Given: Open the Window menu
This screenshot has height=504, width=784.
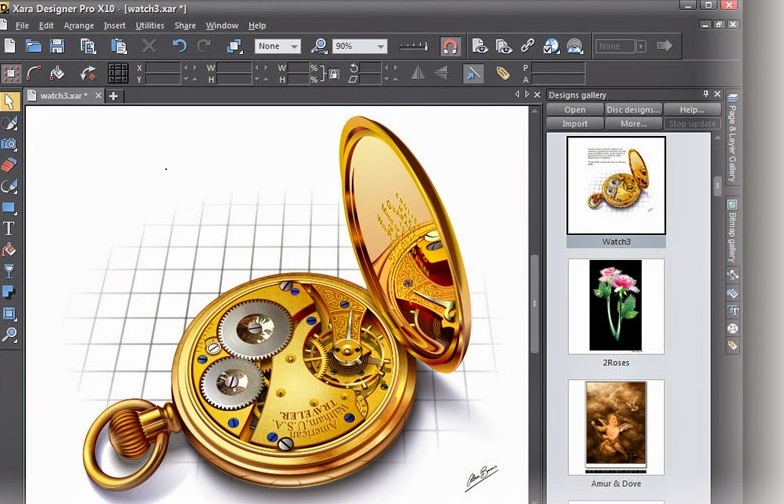Looking at the screenshot, I should 222,26.
